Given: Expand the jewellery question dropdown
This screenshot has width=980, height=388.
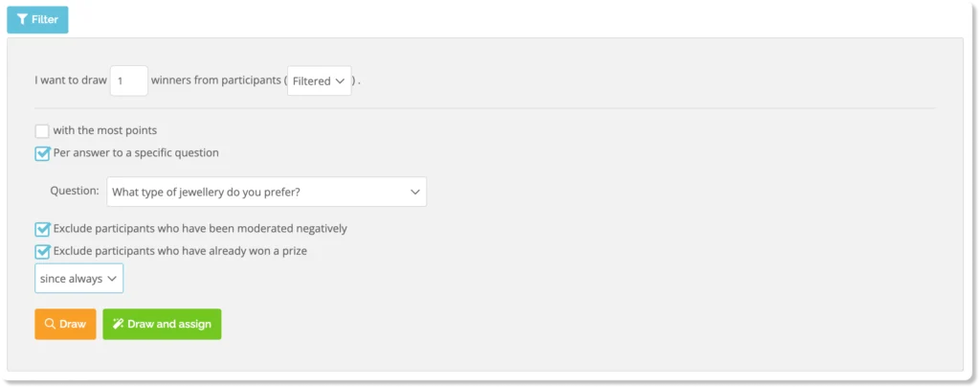Looking at the screenshot, I should (266, 192).
